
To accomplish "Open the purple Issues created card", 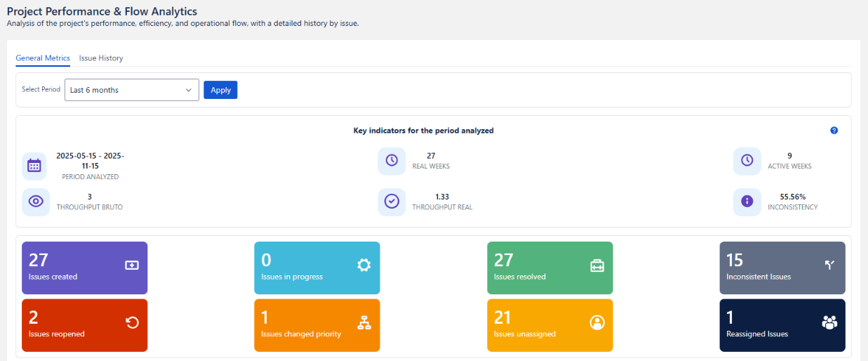I will [84, 268].
